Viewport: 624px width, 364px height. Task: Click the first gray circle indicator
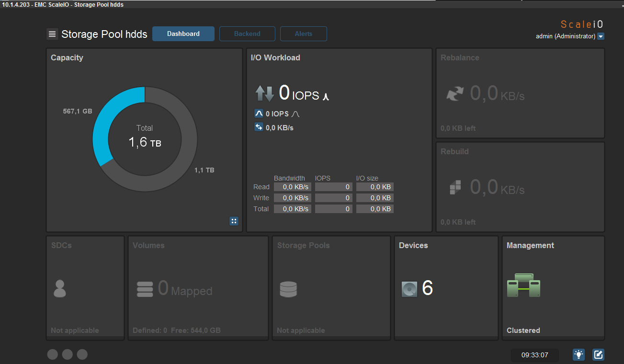pos(53,354)
